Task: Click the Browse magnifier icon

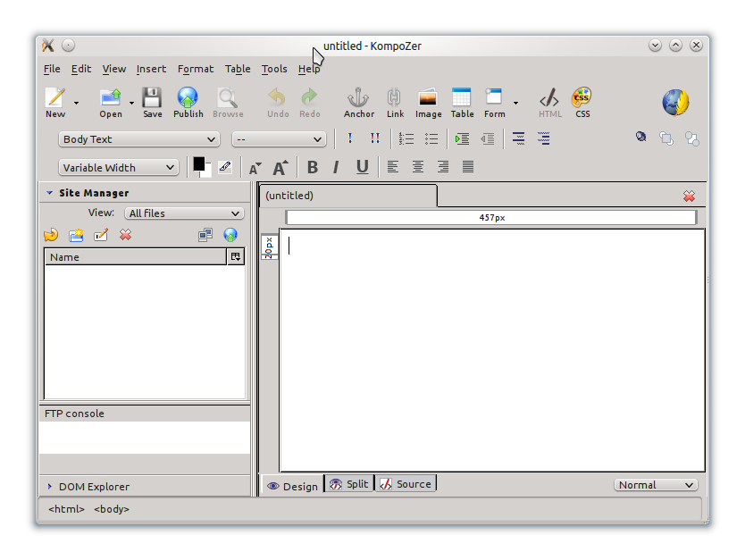Action: 228,98
